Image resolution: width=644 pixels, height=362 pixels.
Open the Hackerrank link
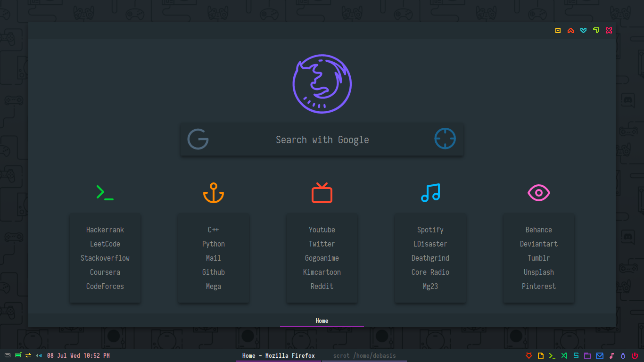(105, 230)
